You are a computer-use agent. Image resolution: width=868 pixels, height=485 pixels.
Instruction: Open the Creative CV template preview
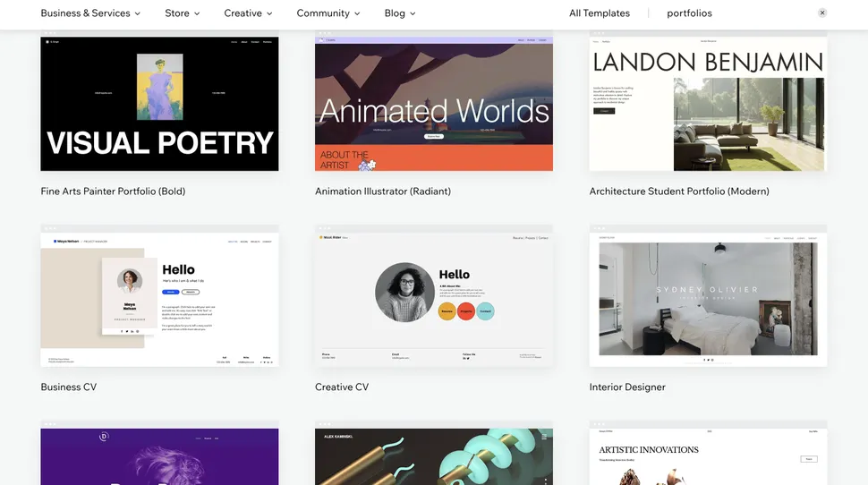tap(433, 299)
